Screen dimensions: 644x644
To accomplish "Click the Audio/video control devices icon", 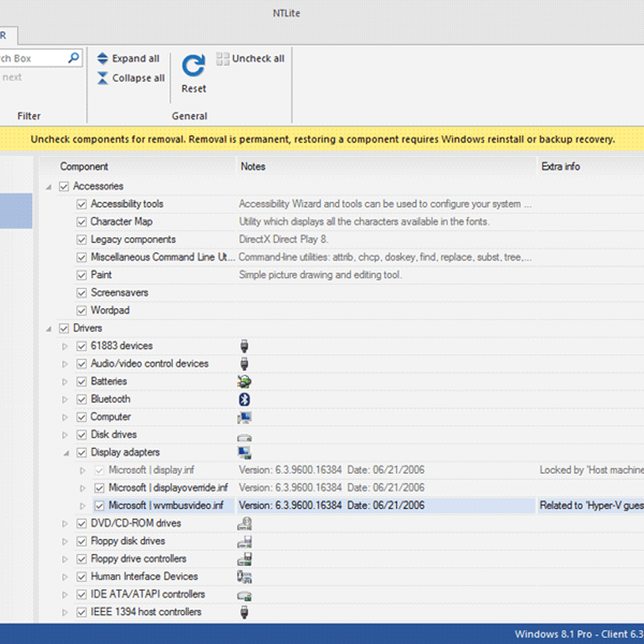I will point(244,364).
